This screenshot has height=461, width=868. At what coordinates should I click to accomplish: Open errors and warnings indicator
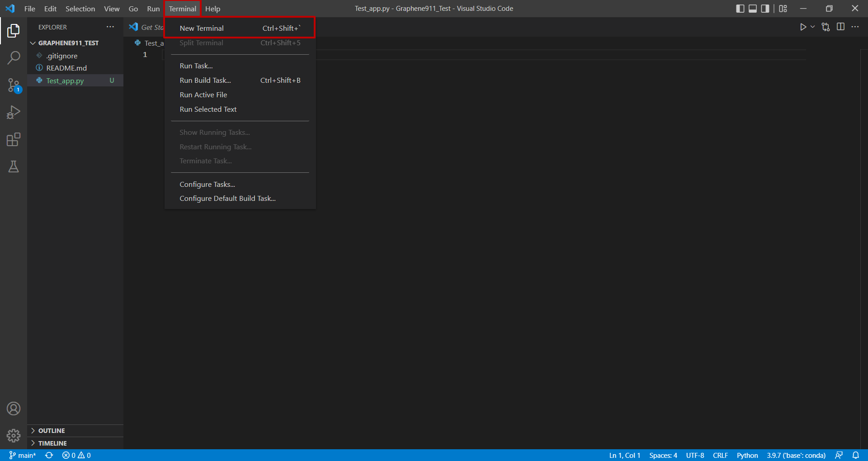76,455
